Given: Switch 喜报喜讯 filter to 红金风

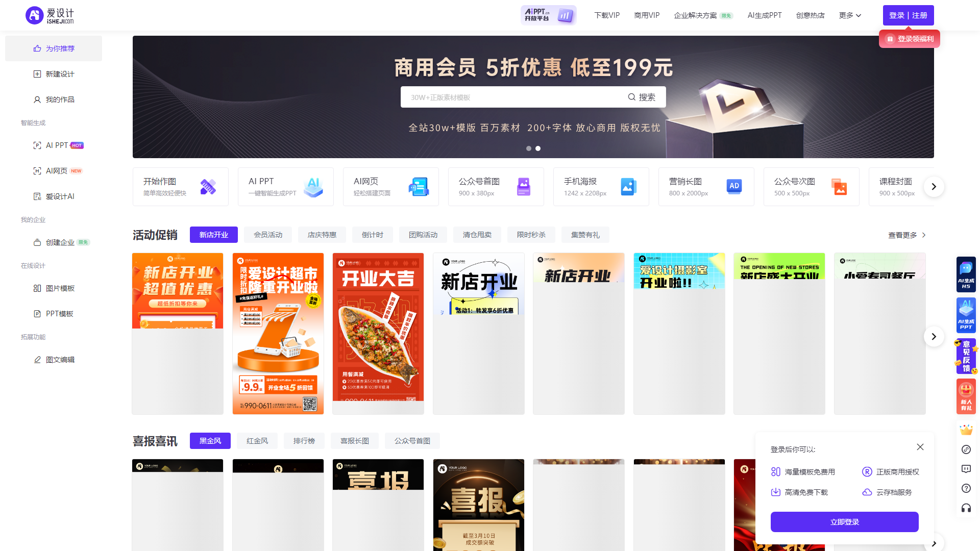Looking at the screenshot, I should tap(257, 440).
